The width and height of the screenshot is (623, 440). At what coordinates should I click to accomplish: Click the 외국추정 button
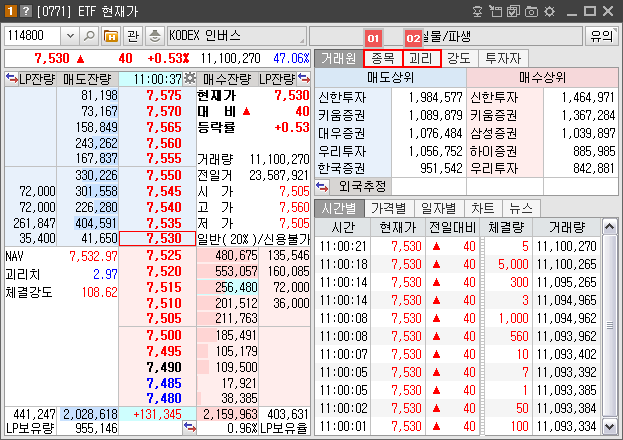pyautogui.click(x=363, y=186)
